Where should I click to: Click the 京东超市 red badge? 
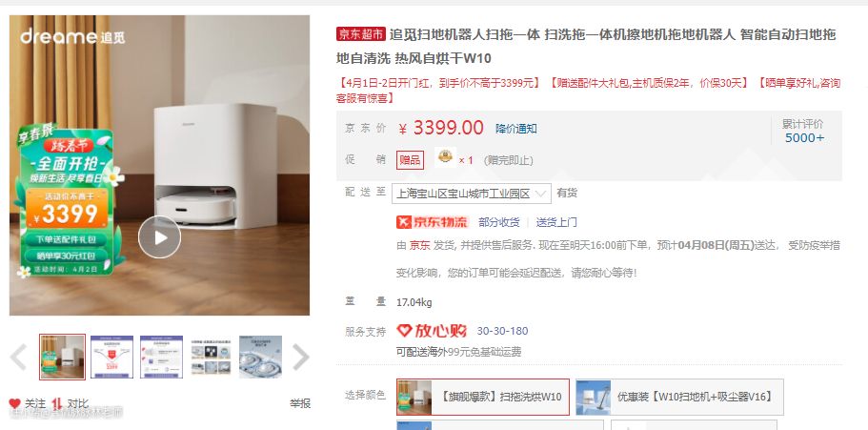(360, 34)
